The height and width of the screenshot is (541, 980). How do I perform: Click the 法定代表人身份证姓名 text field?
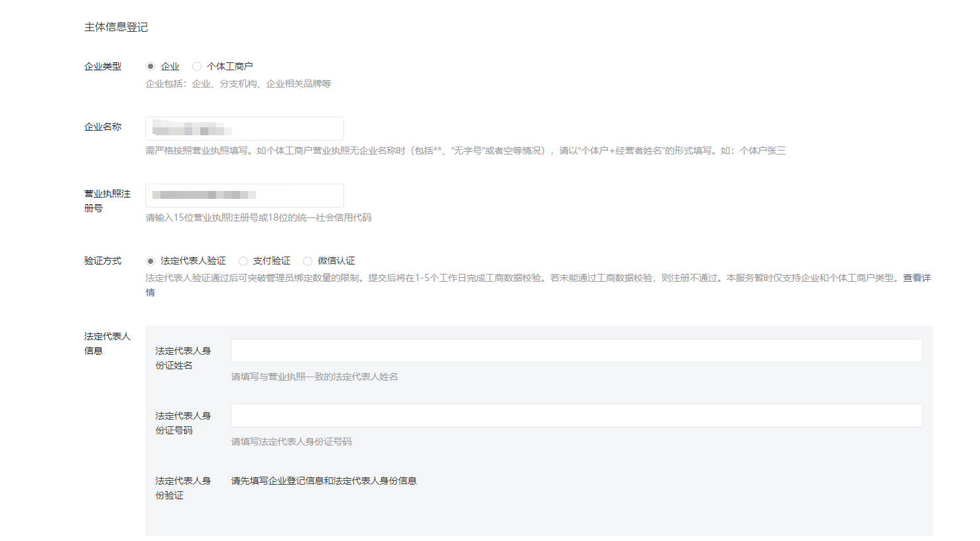click(x=576, y=351)
